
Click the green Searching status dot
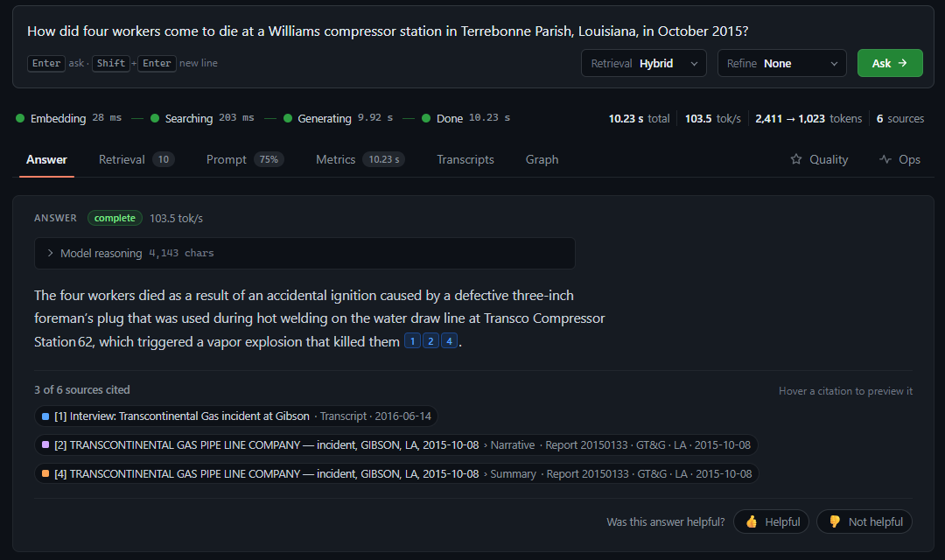click(x=155, y=118)
